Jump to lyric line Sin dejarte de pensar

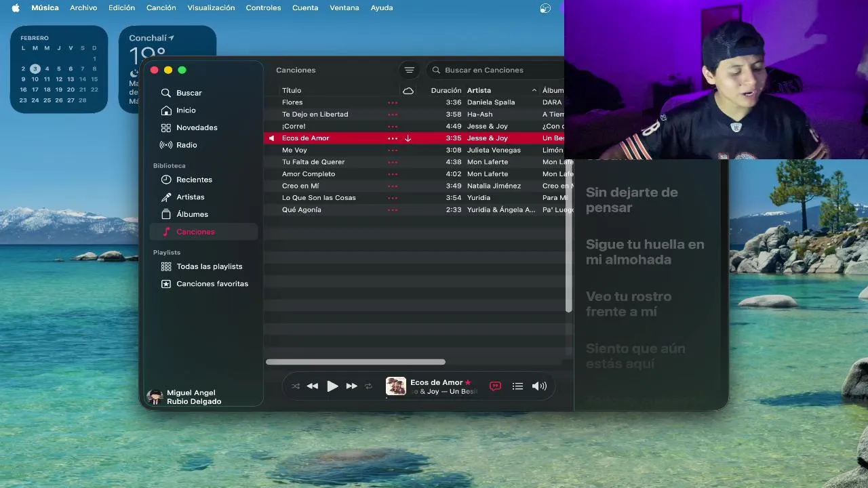click(632, 200)
